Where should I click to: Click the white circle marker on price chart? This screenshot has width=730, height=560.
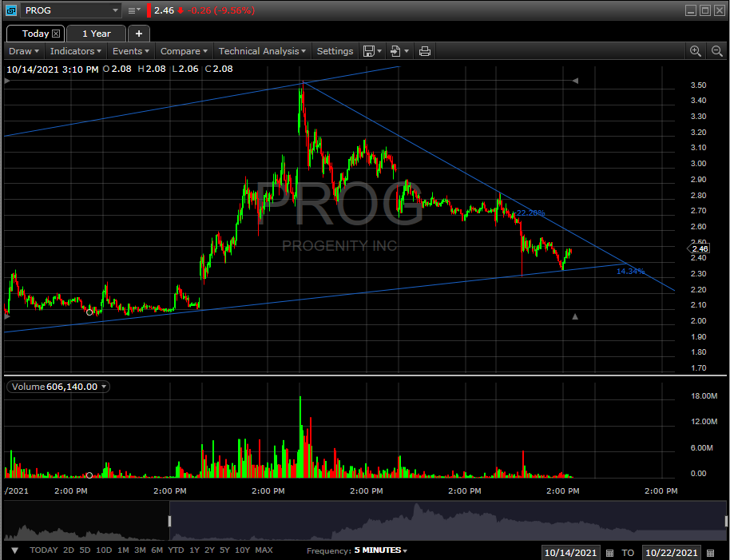(89, 312)
